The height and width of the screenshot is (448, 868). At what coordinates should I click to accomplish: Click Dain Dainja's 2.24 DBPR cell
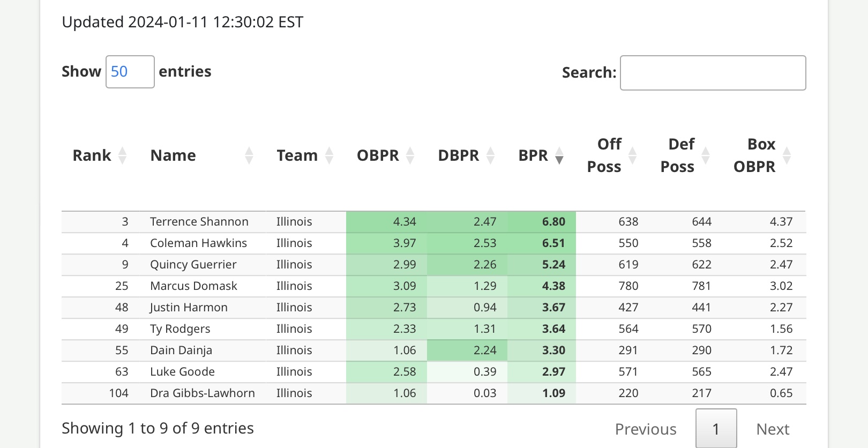click(x=467, y=350)
